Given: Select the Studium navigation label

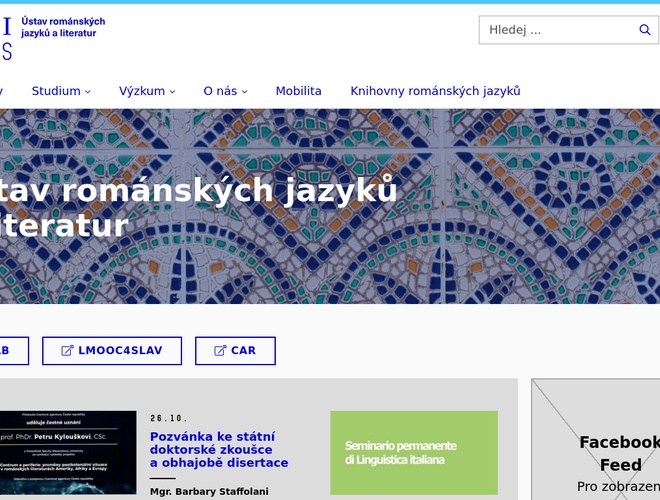Looking at the screenshot, I should coord(55,91).
